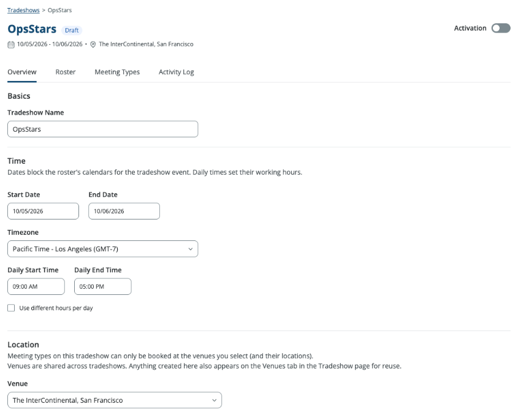Click the OpsStars breadcrumb text
The image size is (529, 420).
point(59,10)
